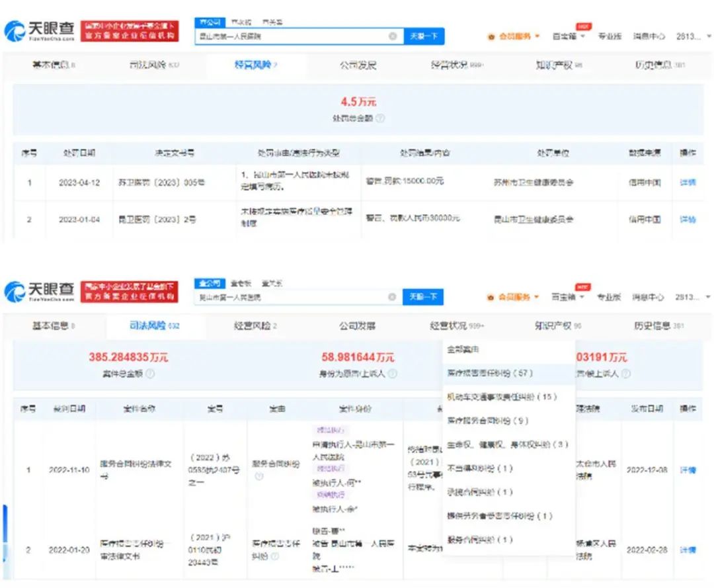Click 信用中国 source in the 2023-04-12 row
Image resolution: width=714 pixels, height=588 pixels.
pyautogui.click(x=645, y=182)
